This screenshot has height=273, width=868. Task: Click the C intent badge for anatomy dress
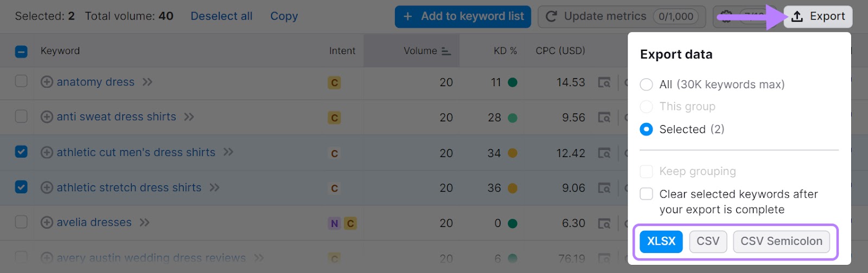click(334, 83)
